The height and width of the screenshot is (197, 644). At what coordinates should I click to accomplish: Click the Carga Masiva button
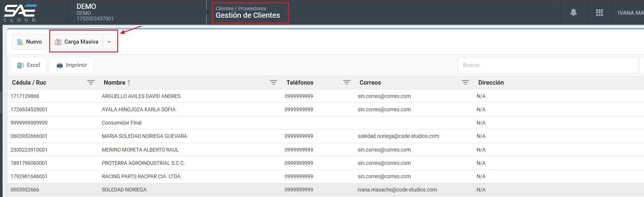point(77,42)
